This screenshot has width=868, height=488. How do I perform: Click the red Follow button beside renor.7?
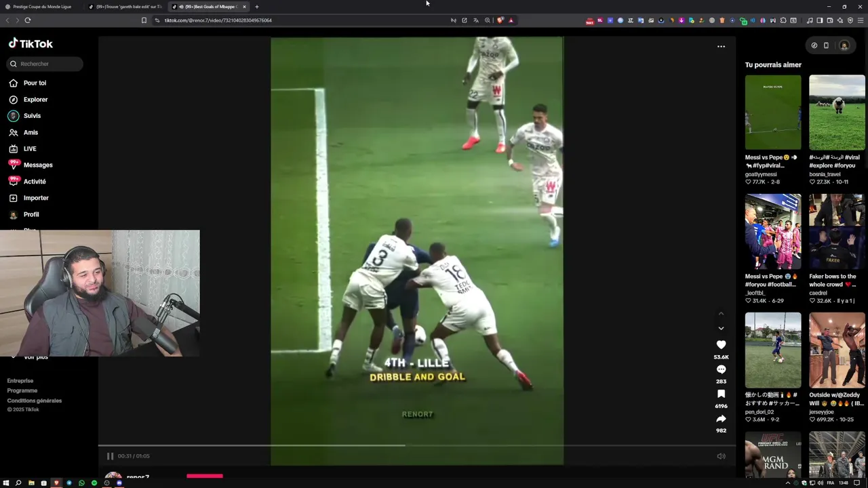coord(205,476)
